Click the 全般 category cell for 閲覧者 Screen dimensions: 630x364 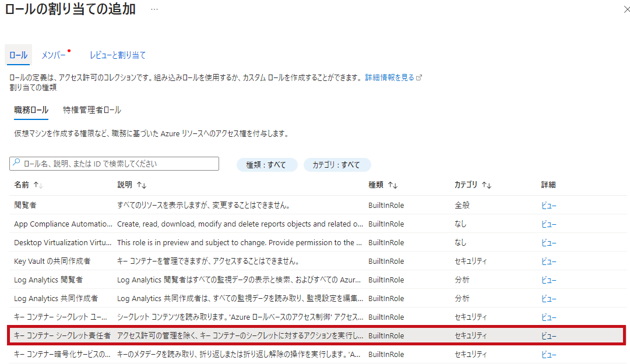point(462,205)
